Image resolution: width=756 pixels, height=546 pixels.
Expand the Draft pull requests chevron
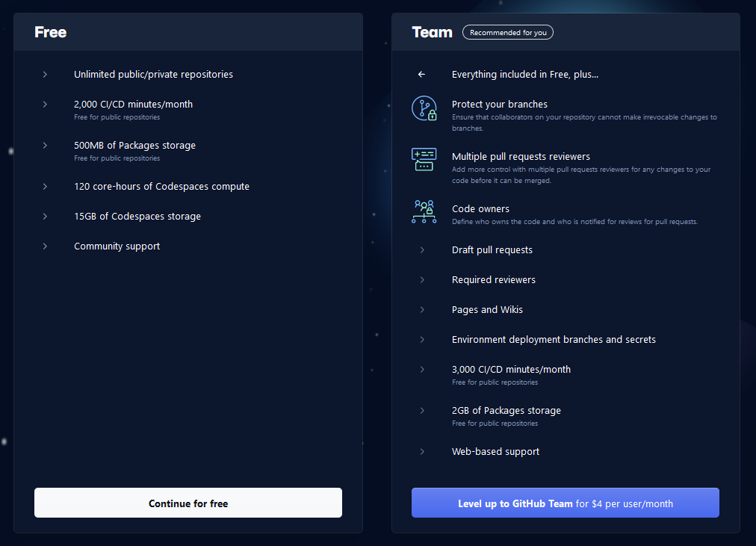(x=422, y=250)
